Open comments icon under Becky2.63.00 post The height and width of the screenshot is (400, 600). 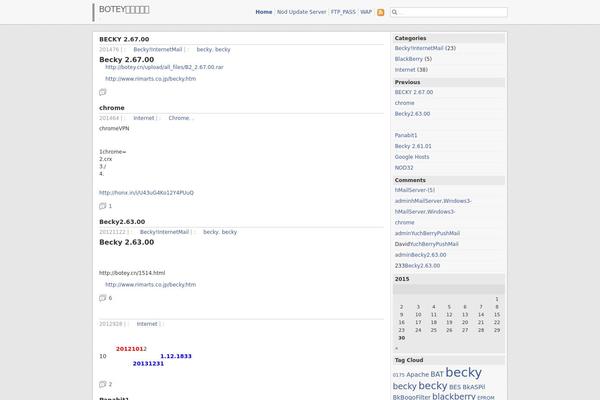click(103, 298)
